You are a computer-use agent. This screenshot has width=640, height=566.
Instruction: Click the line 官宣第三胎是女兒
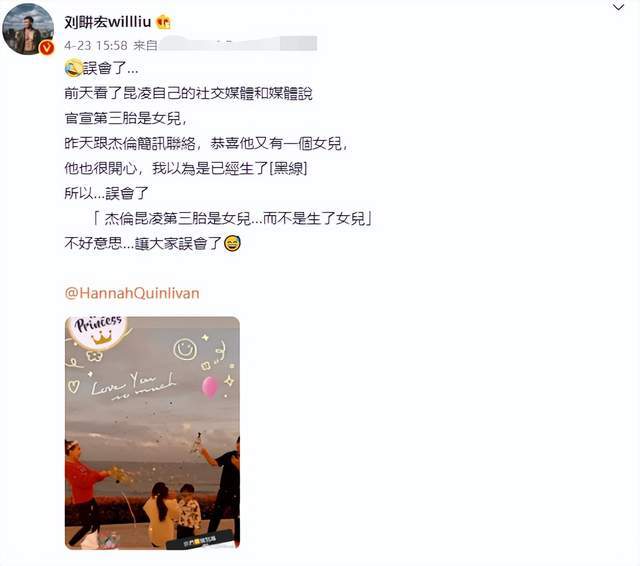(x=126, y=118)
